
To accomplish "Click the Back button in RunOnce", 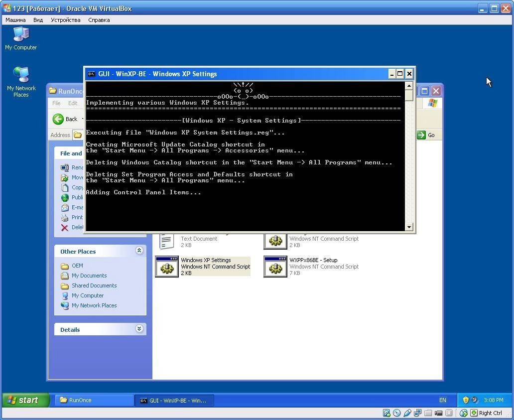I will 65,119.
